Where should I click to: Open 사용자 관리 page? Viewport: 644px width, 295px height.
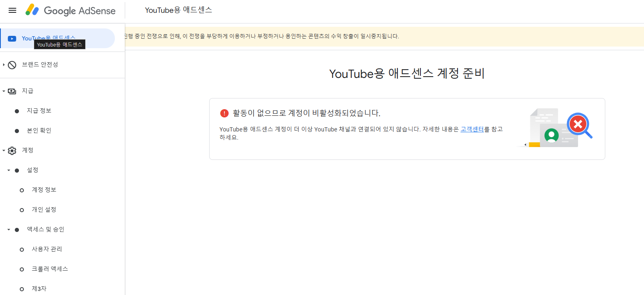47,249
